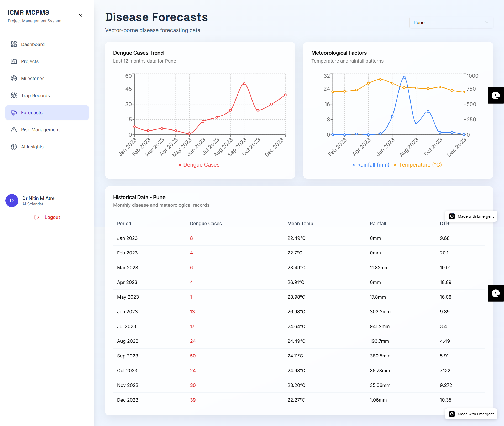
Task: Click the Logout arrow icon
Action: coord(37,217)
